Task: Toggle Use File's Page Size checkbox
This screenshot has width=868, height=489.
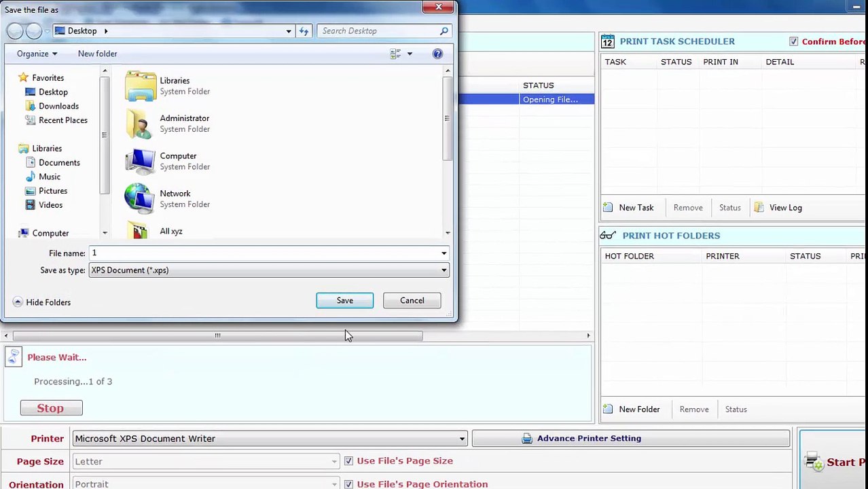Action: 348,460
